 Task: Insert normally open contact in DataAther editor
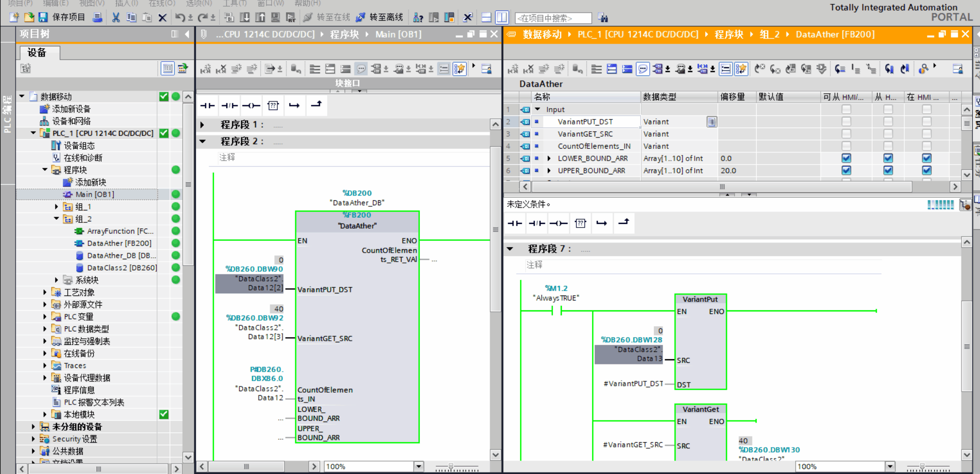coord(515,223)
